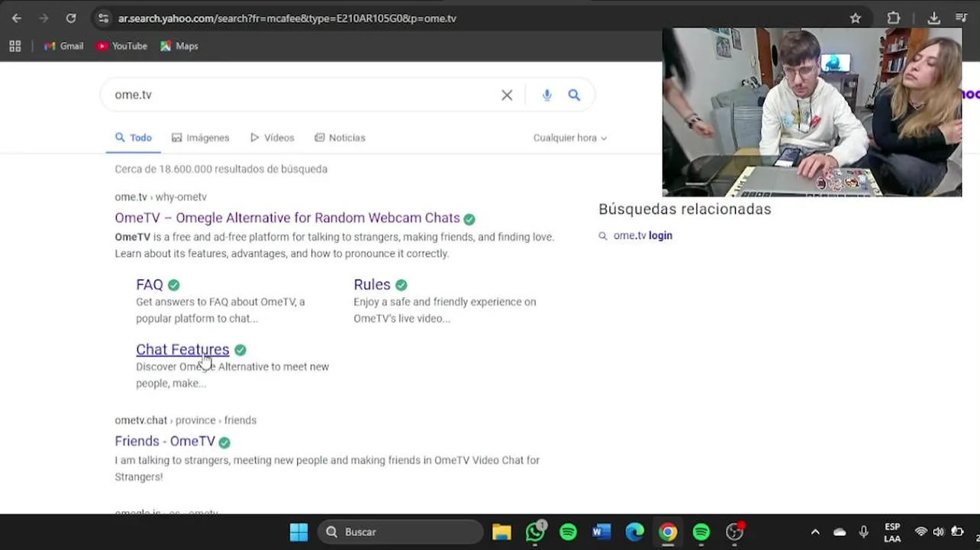The height and width of the screenshot is (550, 980).
Task: Open the Chat Features sublink
Action: 182,349
